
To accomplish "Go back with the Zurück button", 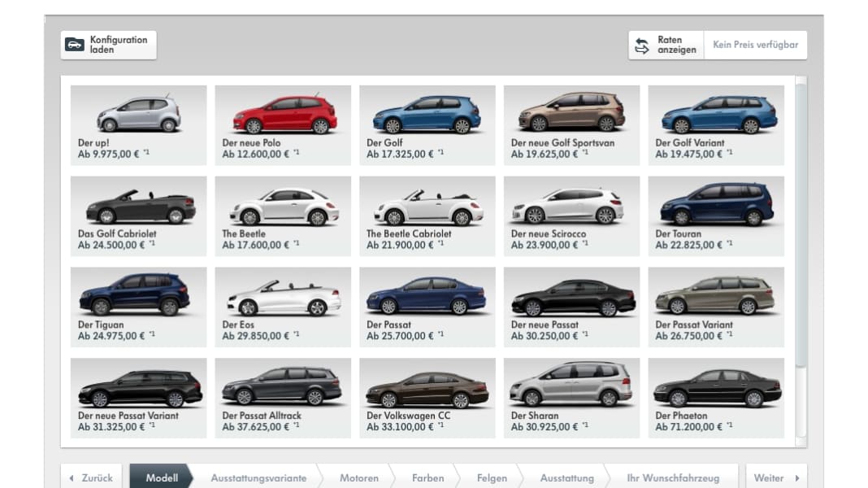I will tap(91, 477).
